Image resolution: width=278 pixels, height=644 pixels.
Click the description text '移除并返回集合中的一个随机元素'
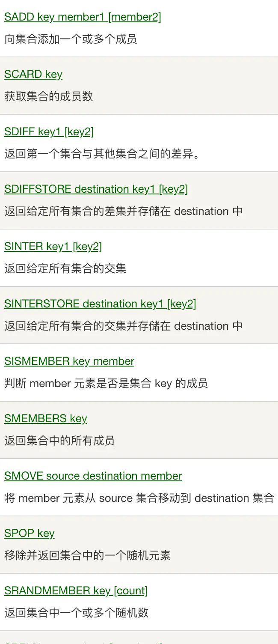pos(88,556)
